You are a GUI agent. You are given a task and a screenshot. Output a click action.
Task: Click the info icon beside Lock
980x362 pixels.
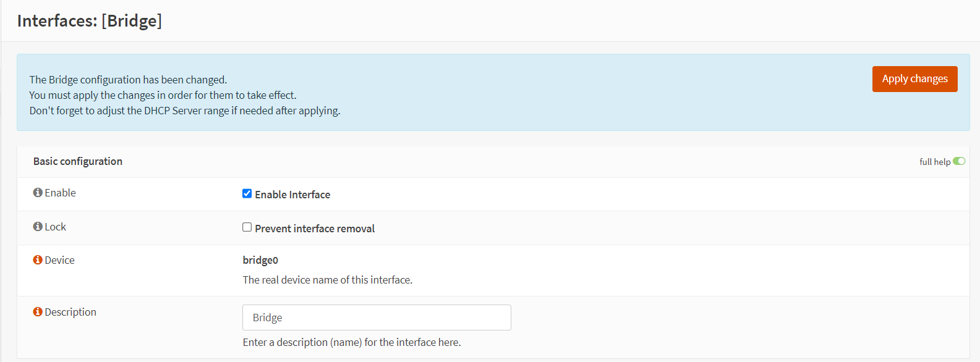pyautogui.click(x=38, y=227)
